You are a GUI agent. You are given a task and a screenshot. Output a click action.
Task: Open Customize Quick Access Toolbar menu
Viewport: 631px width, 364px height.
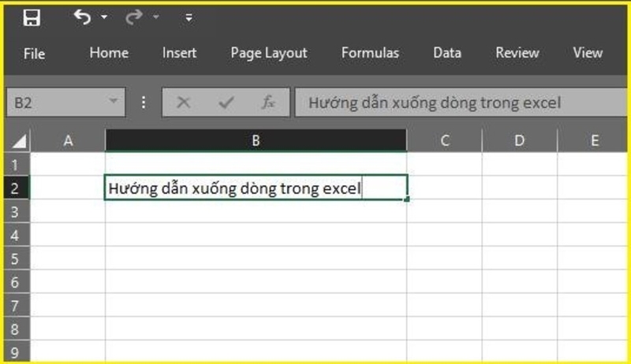click(189, 17)
